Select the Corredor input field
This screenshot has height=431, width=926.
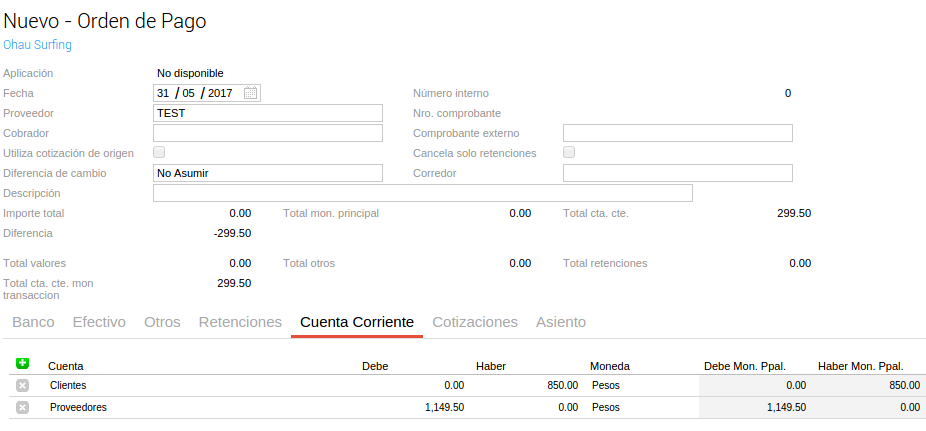[x=677, y=173]
